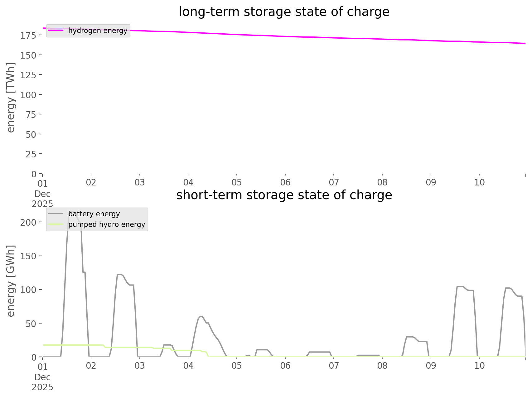Image resolution: width=532 pixels, height=398 pixels.
Task: Click the gray battery legend line sample
Action: (x=56, y=214)
